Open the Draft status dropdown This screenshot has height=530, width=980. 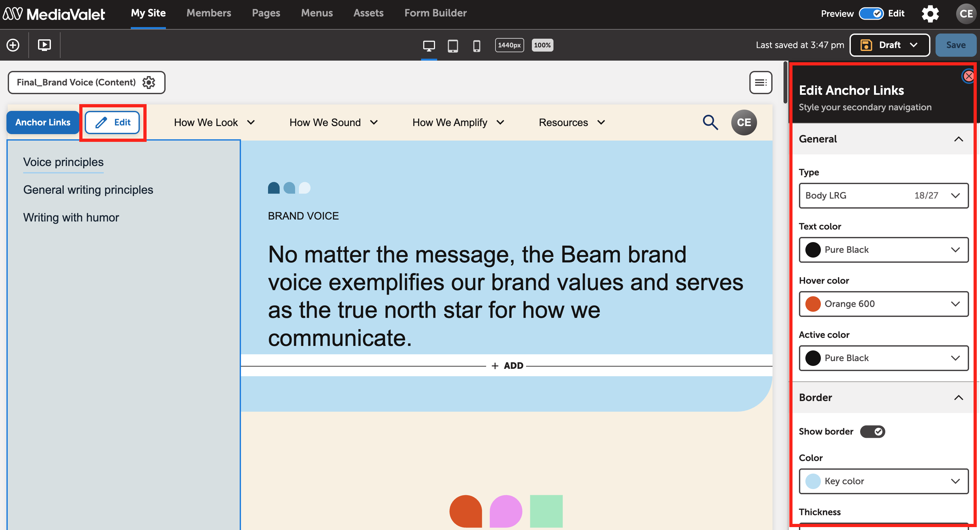[x=889, y=45]
